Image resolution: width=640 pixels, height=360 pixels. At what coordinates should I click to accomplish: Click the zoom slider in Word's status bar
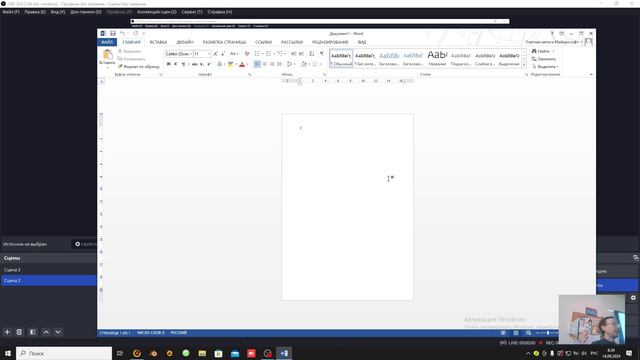[x=547, y=333]
